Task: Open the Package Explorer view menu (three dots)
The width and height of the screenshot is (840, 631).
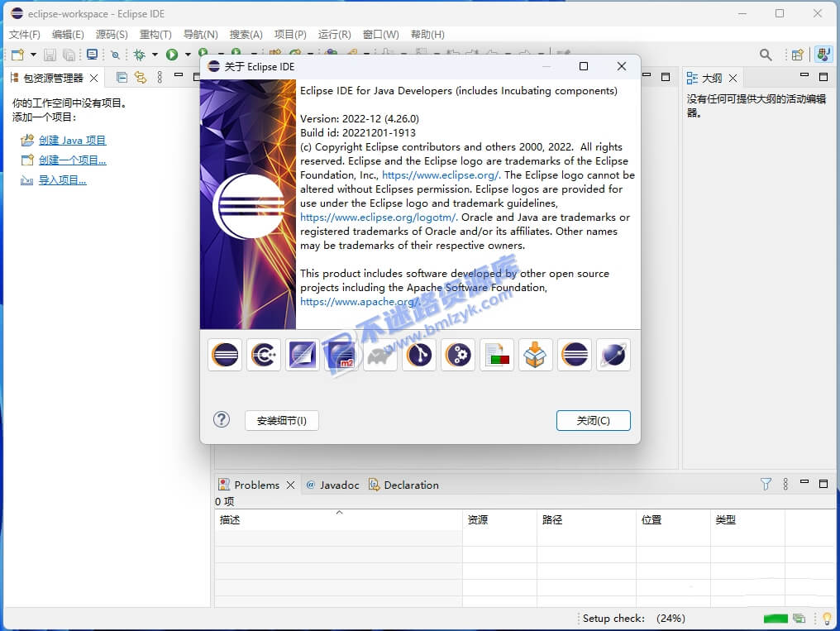Action: tap(160, 78)
